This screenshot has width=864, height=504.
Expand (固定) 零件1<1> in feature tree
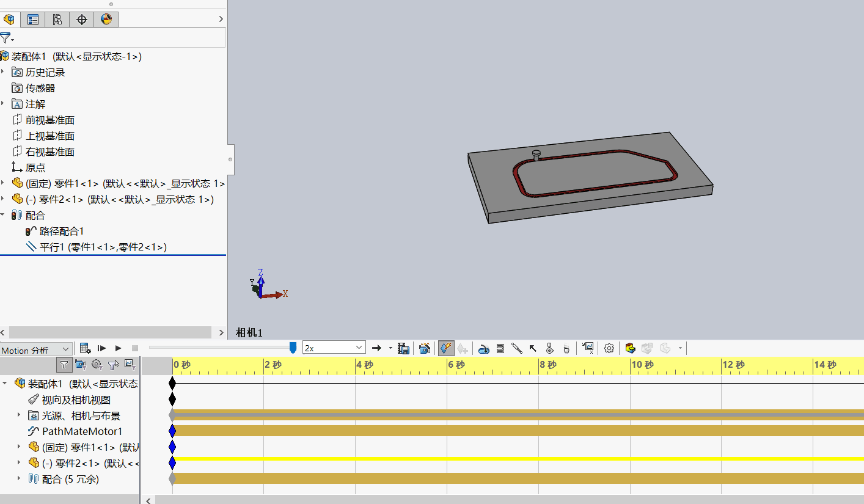[3, 183]
